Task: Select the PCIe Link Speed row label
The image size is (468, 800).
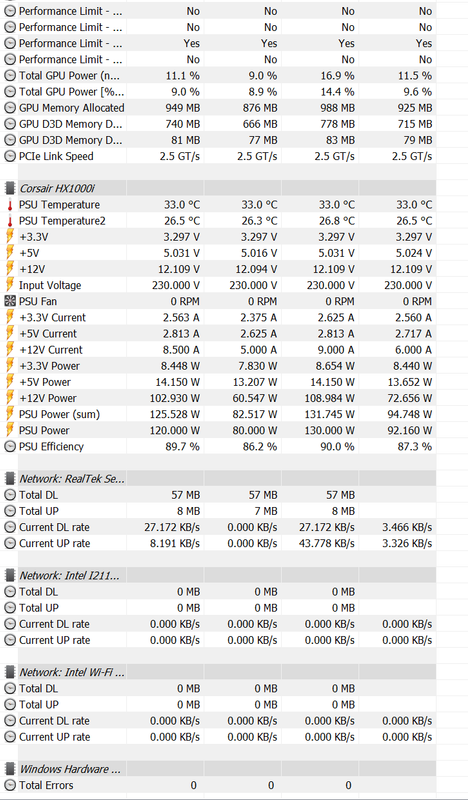Action: tap(56, 156)
